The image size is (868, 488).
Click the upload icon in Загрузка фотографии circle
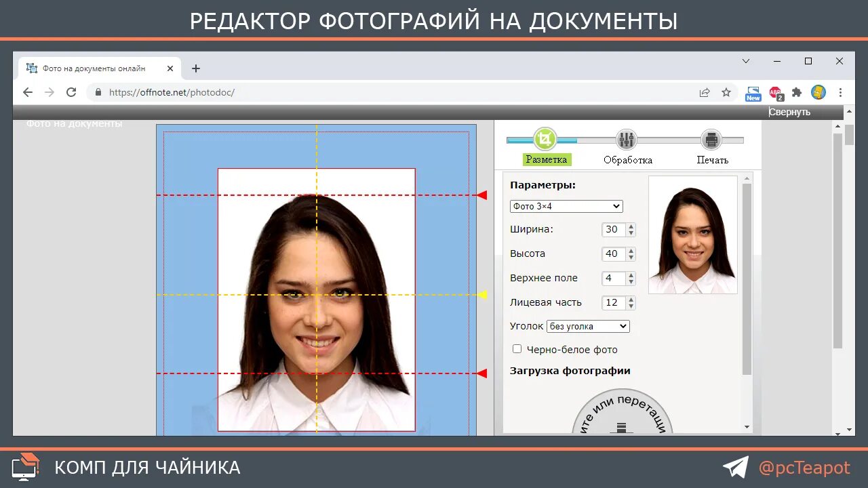pyautogui.click(x=620, y=427)
